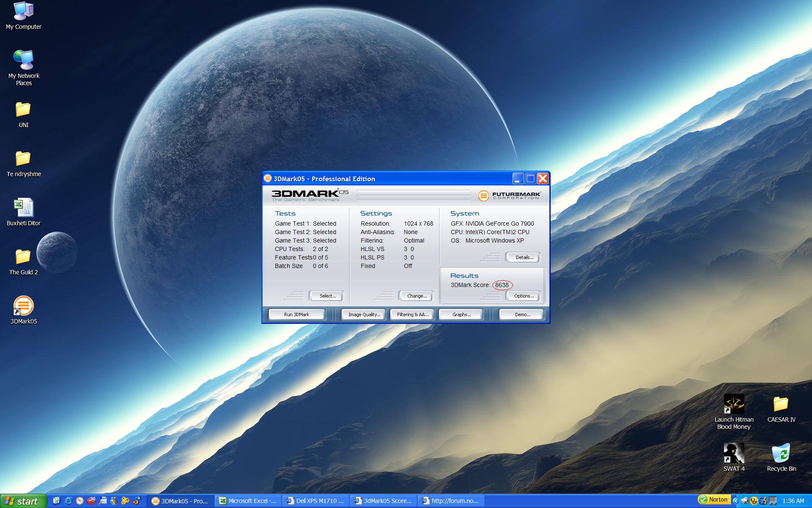Switch to 3DMark05 taskbar button

point(181,501)
